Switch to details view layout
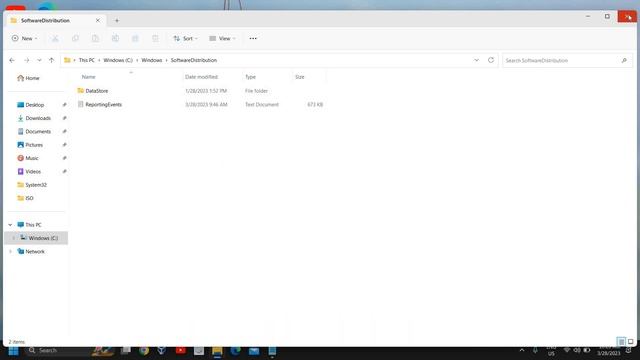 621,342
